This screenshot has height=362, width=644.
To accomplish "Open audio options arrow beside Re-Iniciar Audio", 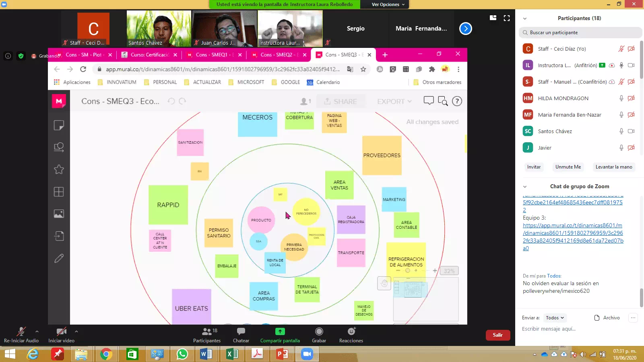I will [37, 331].
